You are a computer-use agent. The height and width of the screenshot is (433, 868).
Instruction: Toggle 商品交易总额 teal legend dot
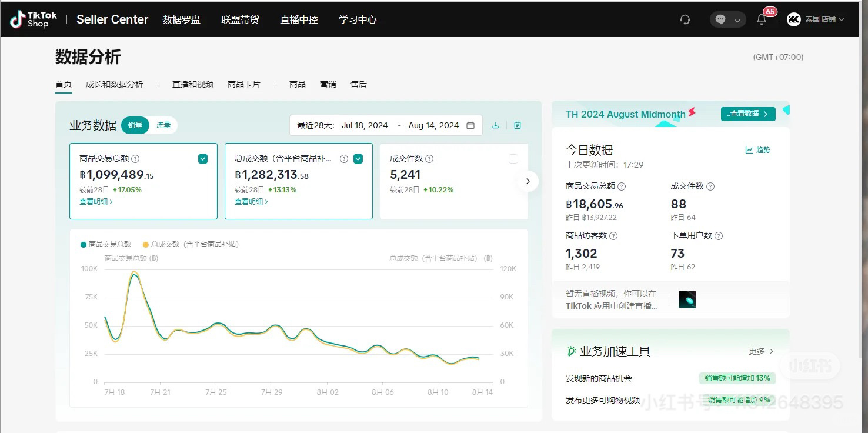click(x=84, y=244)
